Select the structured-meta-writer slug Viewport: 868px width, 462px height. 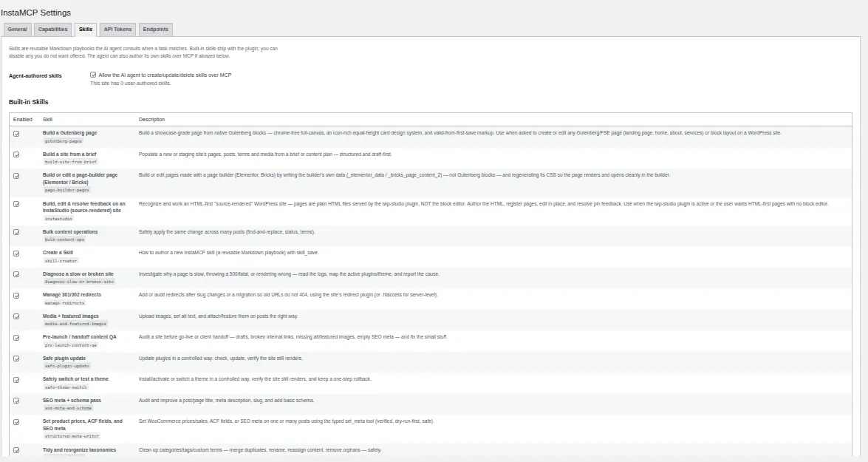(x=72, y=437)
